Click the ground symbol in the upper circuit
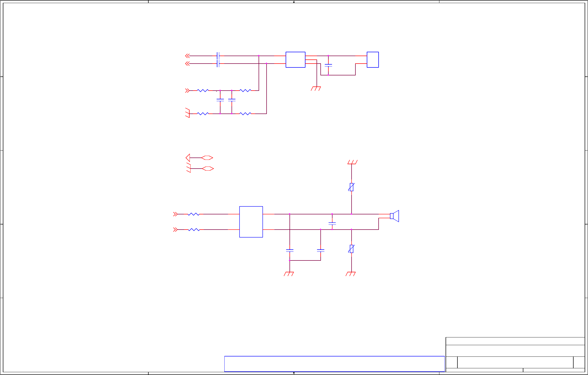This screenshot has width=588, height=375. tap(316, 89)
